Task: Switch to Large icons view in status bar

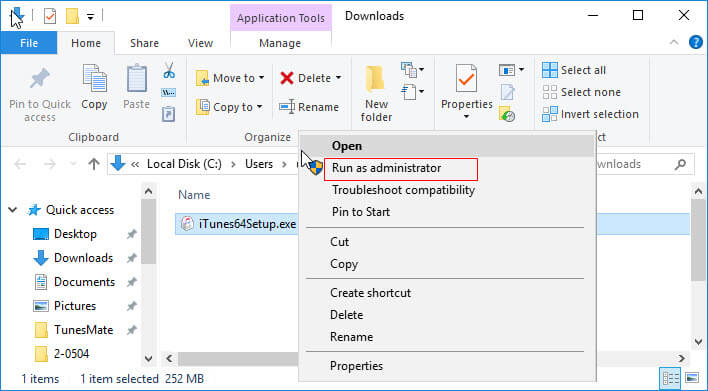Action: pos(692,378)
